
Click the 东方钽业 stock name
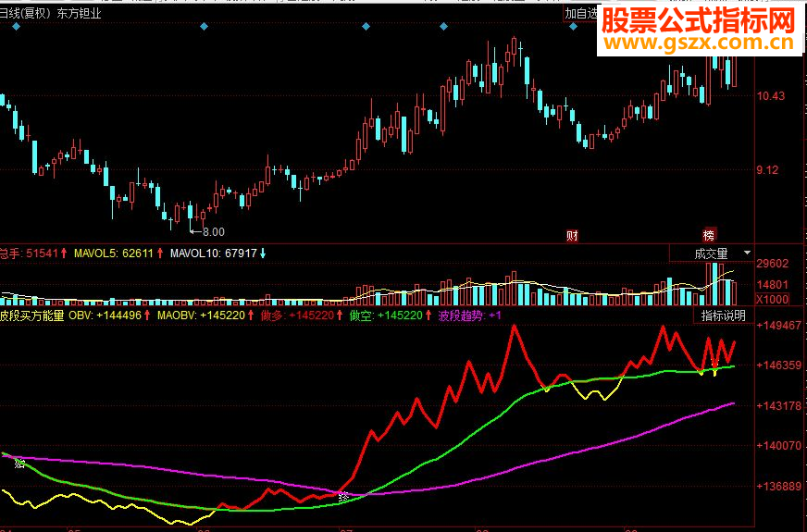80,13
